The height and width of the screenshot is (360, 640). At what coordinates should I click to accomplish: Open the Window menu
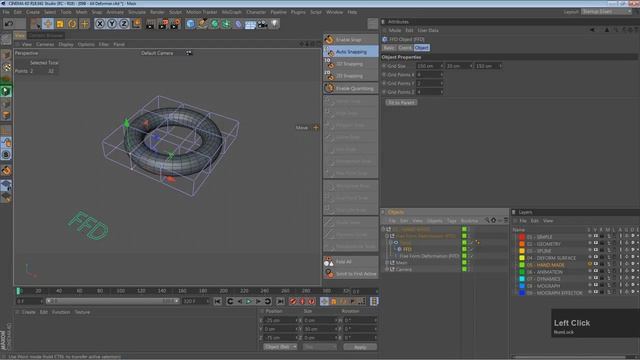click(334, 12)
